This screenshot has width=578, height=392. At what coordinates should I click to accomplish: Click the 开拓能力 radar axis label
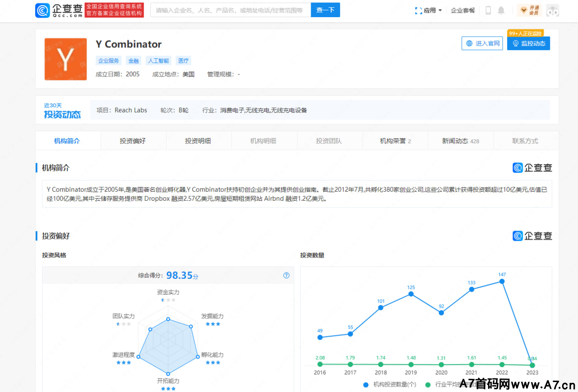click(x=168, y=381)
